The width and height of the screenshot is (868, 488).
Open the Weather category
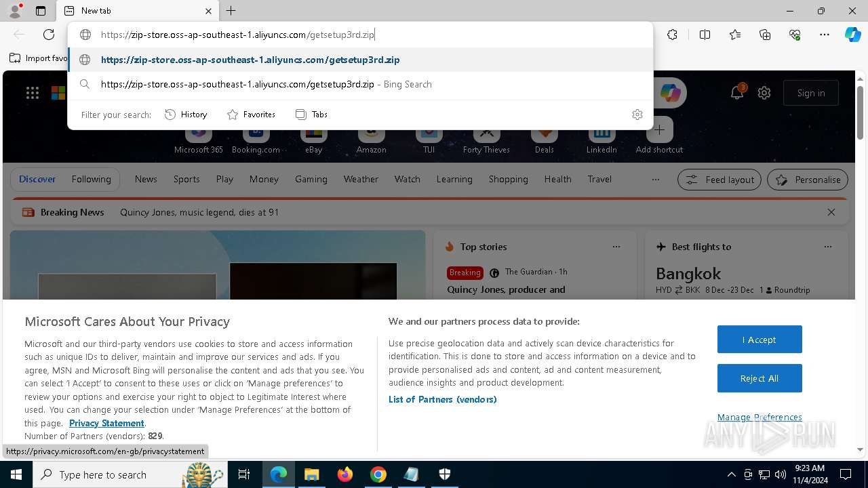click(361, 179)
